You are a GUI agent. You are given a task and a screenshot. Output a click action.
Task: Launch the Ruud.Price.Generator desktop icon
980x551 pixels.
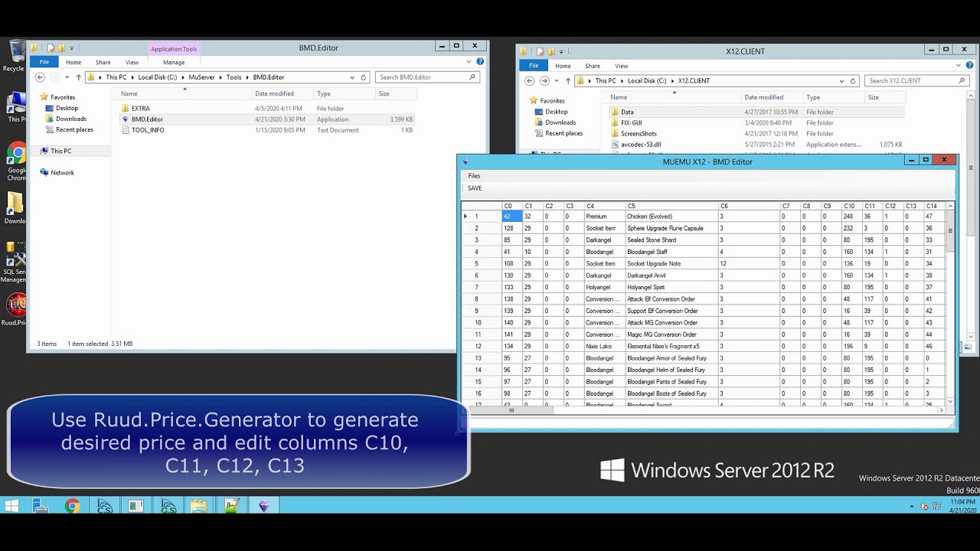pyautogui.click(x=15, y=309)
